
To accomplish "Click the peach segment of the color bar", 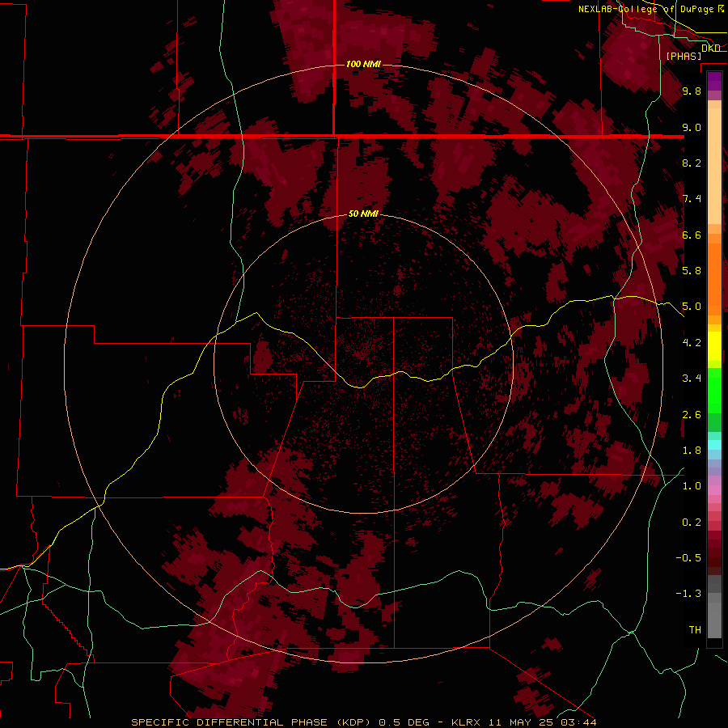I will (x=714, y=166).
